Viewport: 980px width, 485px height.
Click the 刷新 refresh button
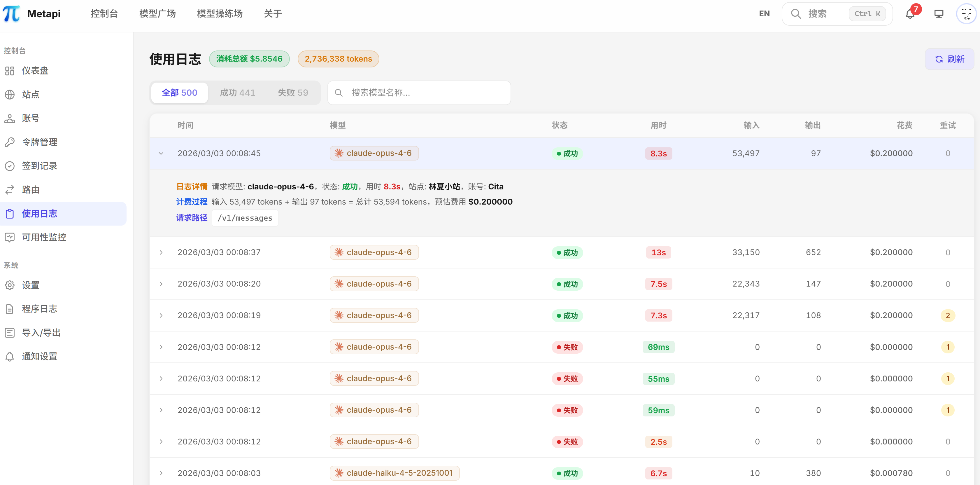(x=949, y=59)
